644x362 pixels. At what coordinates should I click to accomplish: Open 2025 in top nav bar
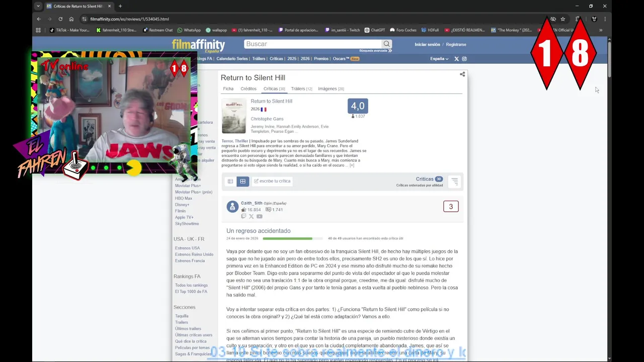click(x=292, y=59)
